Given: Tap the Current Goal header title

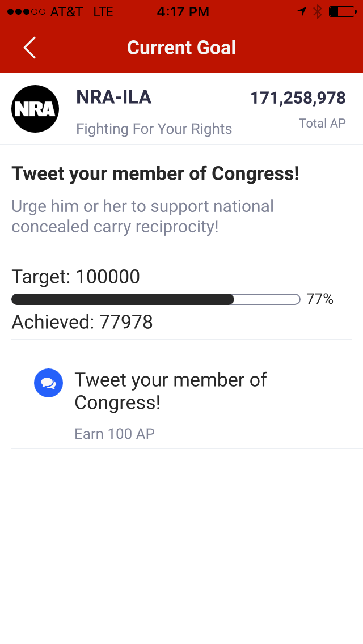Looking at the screenshot, I should click(x=181, y=48).
